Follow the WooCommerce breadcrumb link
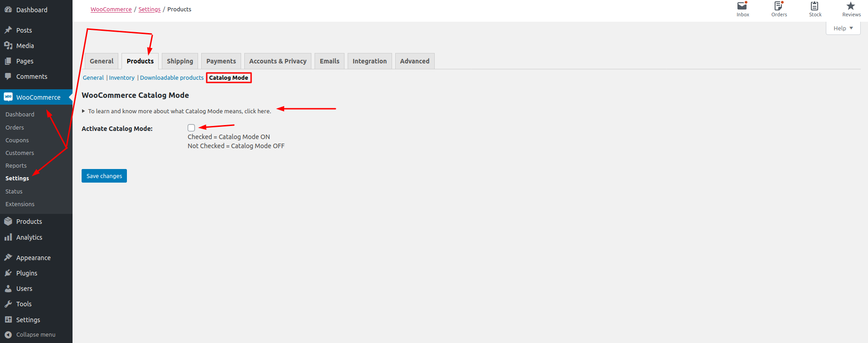The width and height of the screenshot is (868, 343). click(x=111, y=9)
